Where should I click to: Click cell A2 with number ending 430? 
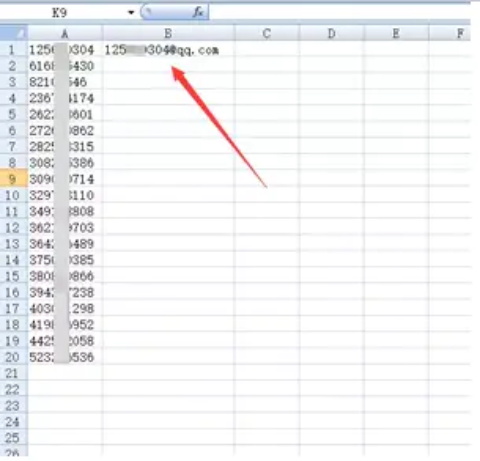65,66
